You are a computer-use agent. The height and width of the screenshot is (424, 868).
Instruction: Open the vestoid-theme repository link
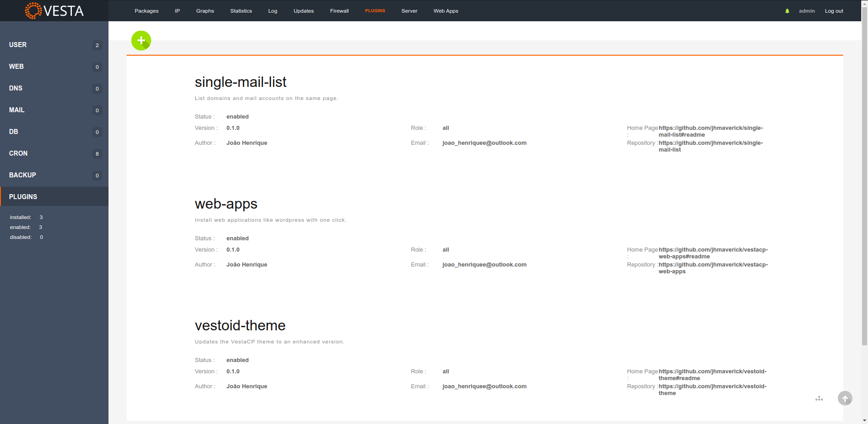(x=712, y=390)
